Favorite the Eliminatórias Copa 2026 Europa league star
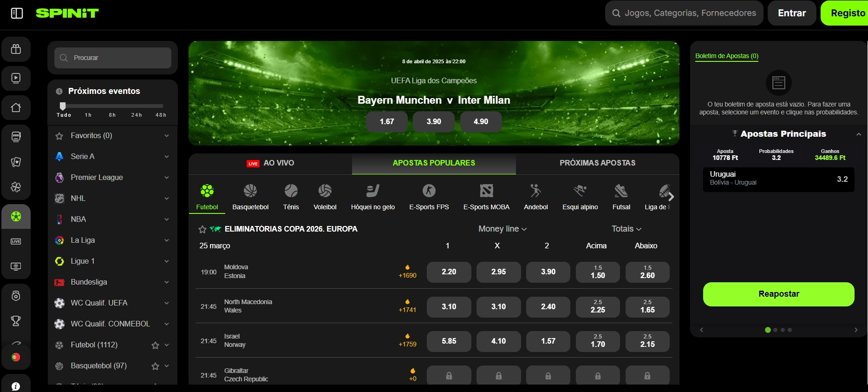The image size is (868, 392). tap(202, 229)
